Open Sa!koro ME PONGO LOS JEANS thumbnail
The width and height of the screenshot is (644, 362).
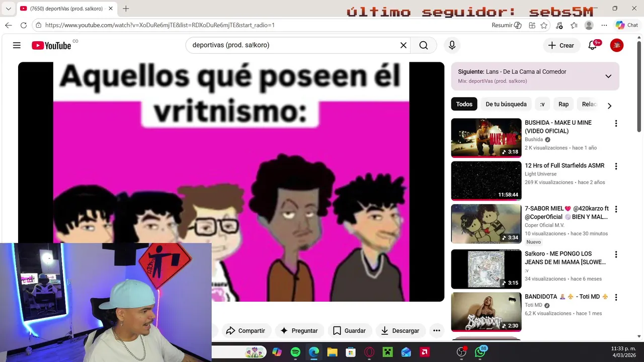coord(486,269)
